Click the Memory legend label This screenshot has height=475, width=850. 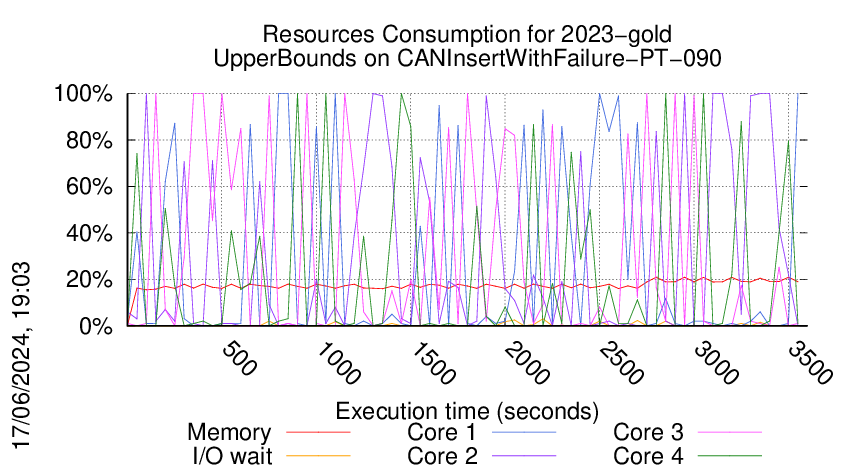229,433
